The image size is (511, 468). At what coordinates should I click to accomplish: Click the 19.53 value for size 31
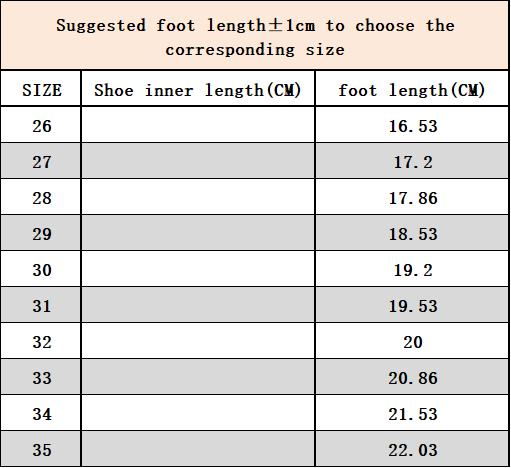pyautogui.click(x=412, y=305)
